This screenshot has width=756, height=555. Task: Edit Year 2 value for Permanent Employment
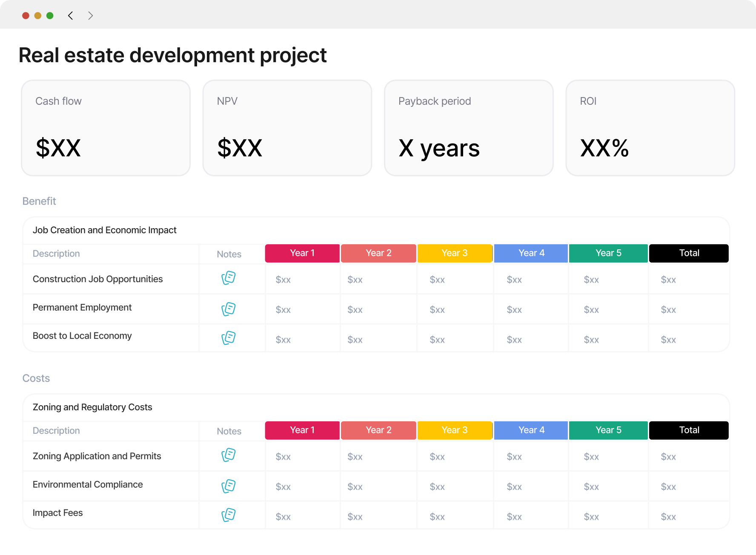tap(355, 310)
